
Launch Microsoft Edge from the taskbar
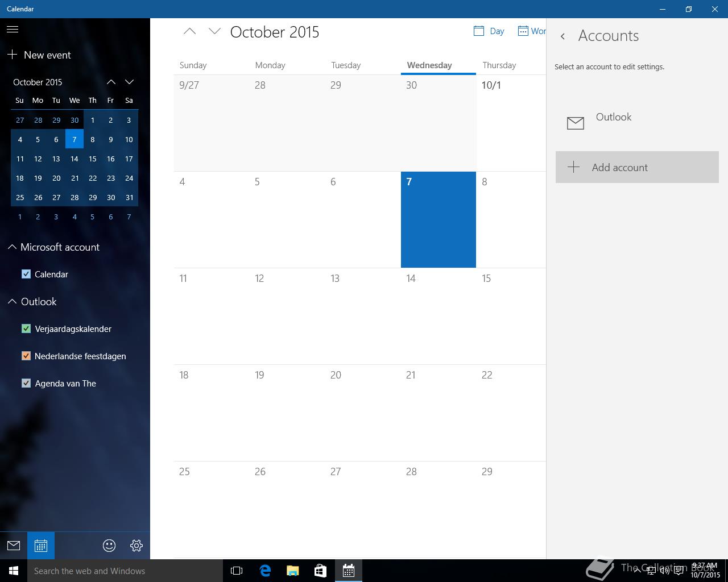265,571
